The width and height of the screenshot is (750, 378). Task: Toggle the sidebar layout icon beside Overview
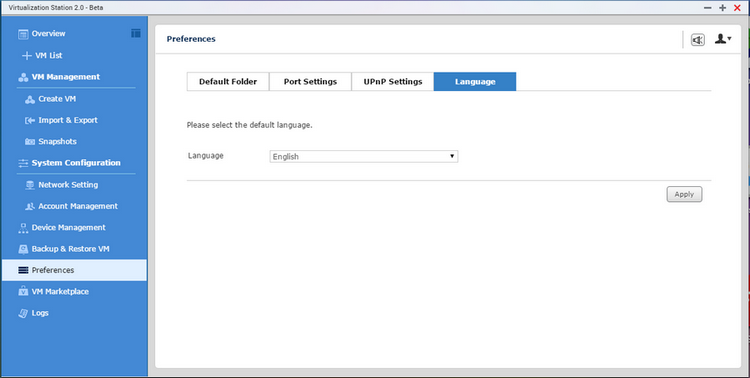[x=136, y=33]
